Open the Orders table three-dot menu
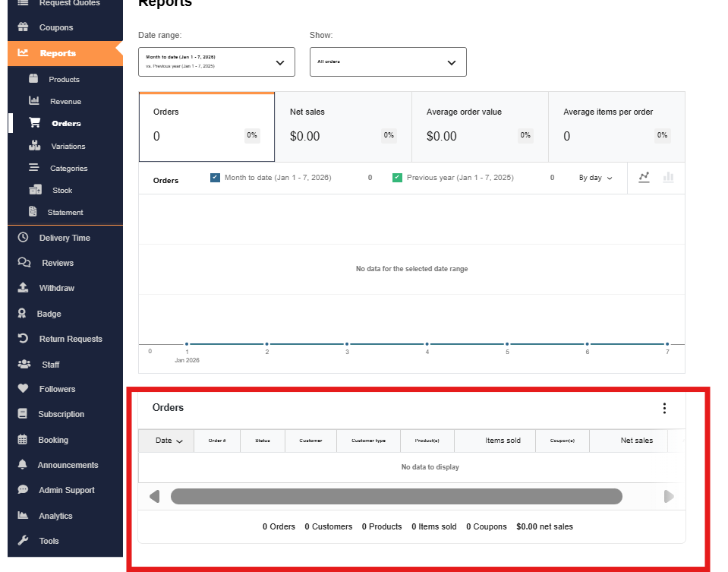This screenshot has width=728, height=572. (664, 409)
